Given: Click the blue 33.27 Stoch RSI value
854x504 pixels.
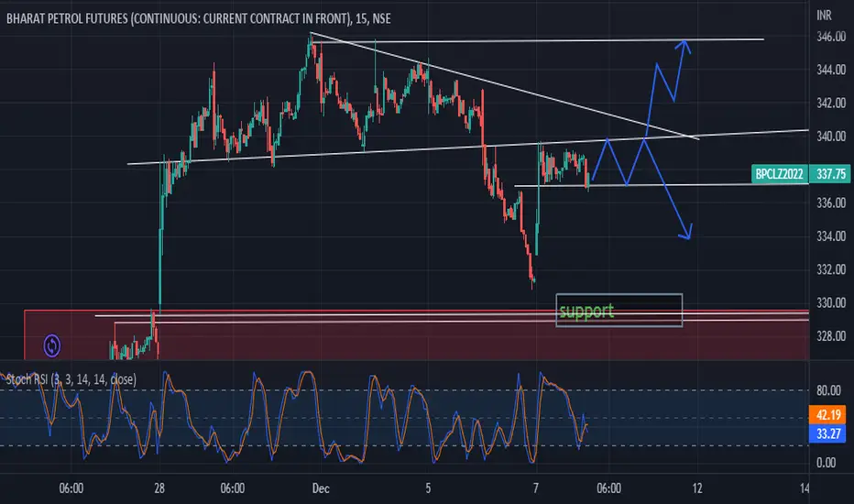Looking at the screenshot, I should 827,433.
